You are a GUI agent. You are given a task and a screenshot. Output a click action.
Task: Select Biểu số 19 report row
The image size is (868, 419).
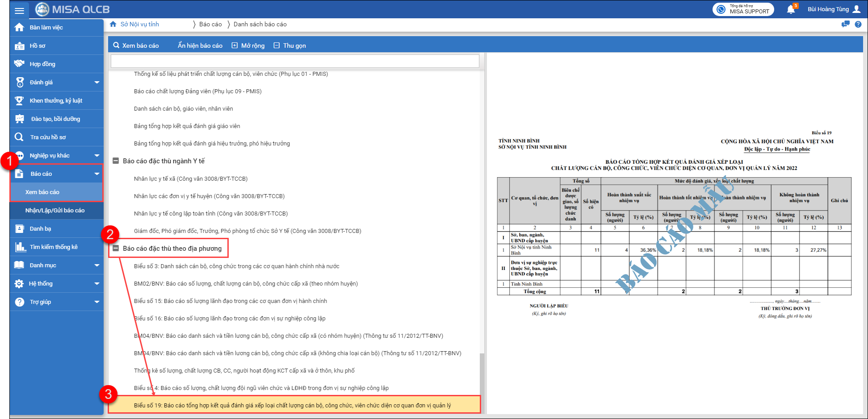[292, 405]
